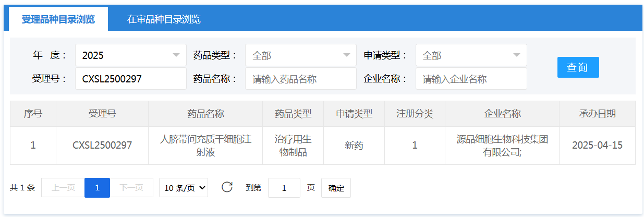Click date cell 2025-04-15
The height and width of the screenshot is (217, 644).
(x=597, y=146)
